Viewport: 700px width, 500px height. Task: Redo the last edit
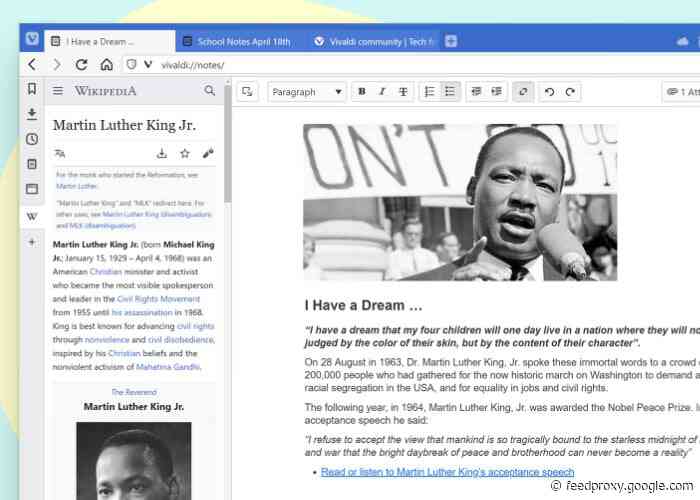click(x=570, y=92)
